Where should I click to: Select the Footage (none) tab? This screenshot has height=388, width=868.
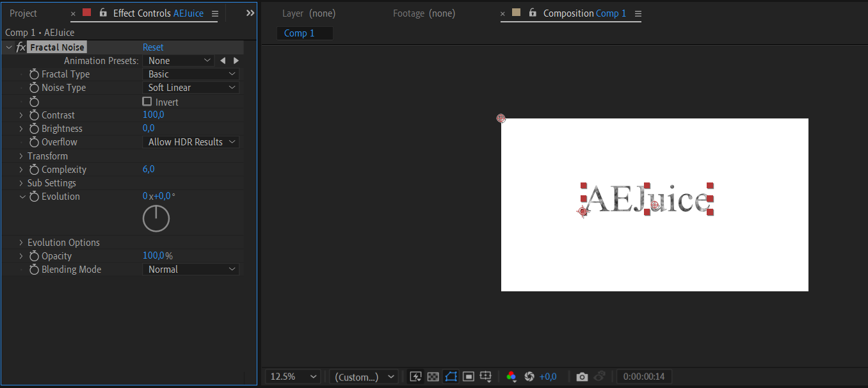coord(424,13)
